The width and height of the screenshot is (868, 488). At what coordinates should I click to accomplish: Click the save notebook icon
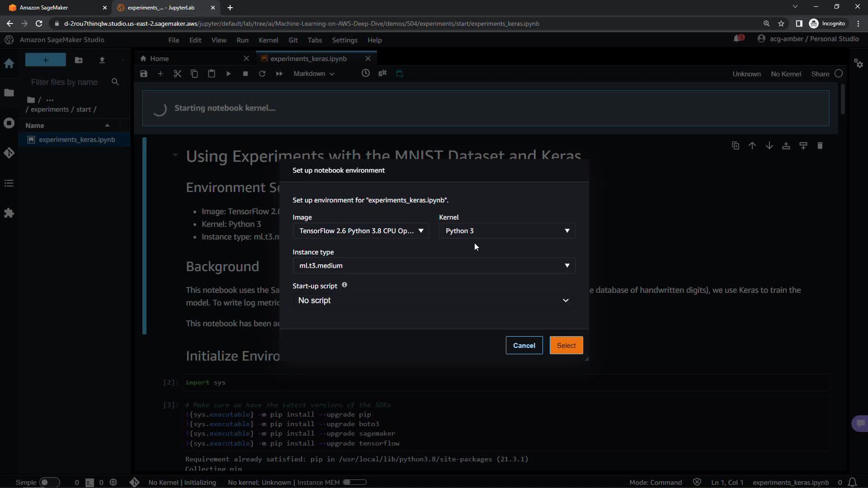[144, 74]
